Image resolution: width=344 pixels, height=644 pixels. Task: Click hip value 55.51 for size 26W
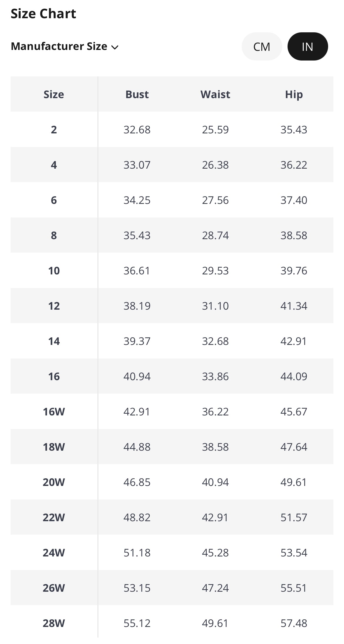click(294, 588)
